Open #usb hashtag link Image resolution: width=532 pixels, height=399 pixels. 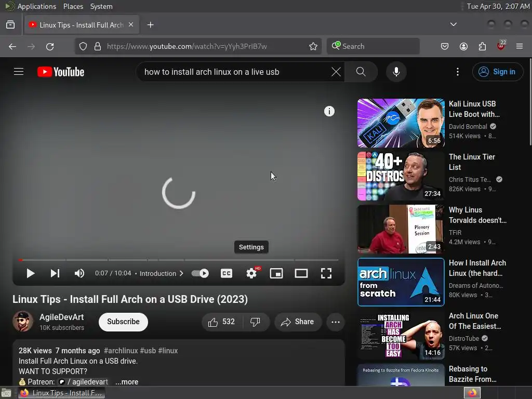tap(148, 351)
